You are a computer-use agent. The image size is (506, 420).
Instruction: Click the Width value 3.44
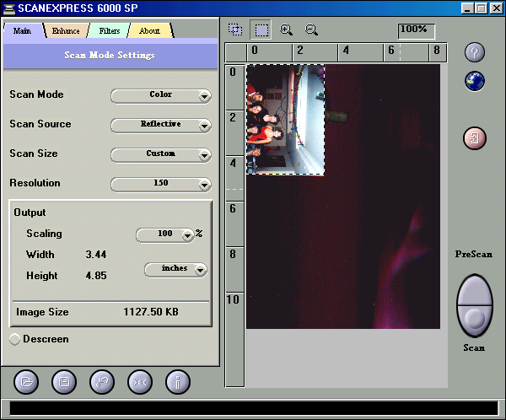pos(96,255)
